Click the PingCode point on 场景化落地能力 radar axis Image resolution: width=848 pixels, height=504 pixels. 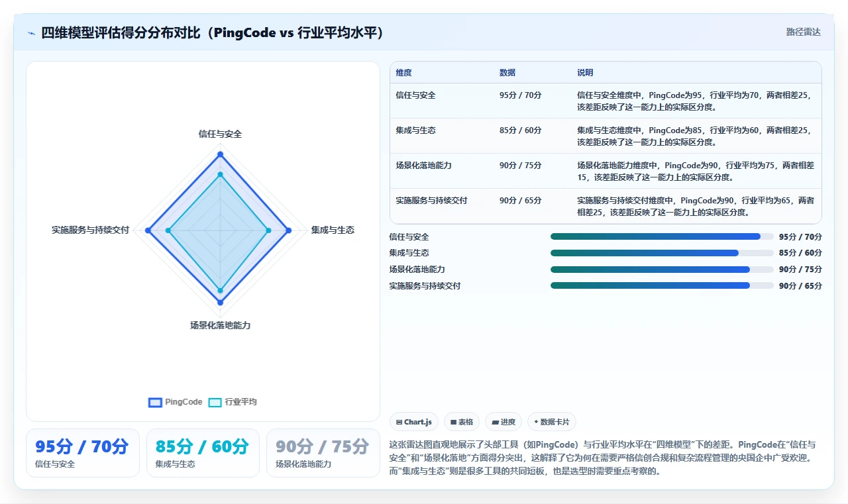coord(221,302)
